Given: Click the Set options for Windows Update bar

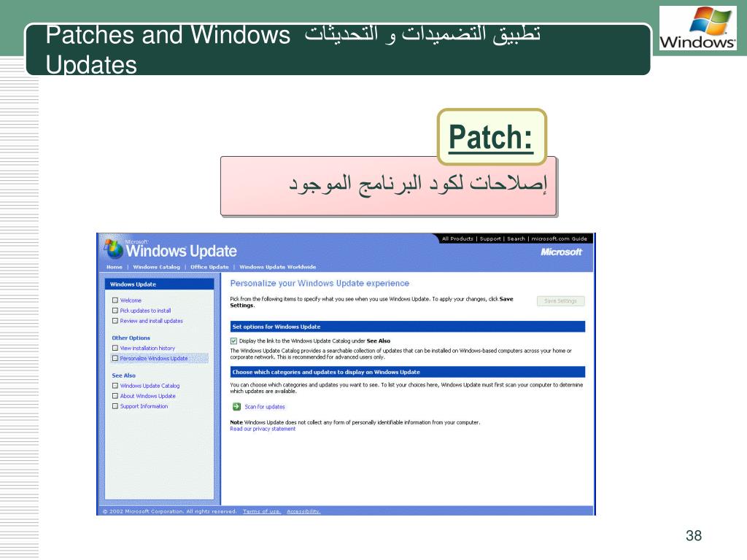Looking at the screenshot, I should [x=407, y=327].
